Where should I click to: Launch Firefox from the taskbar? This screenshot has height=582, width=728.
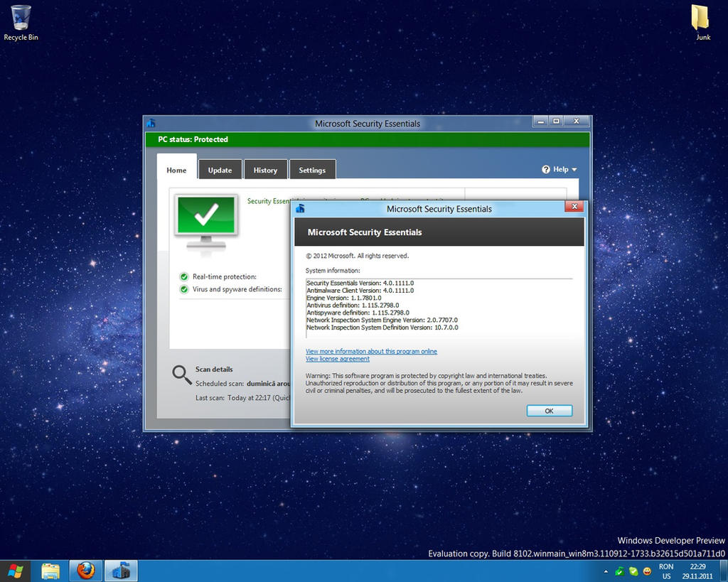point(85,571)
